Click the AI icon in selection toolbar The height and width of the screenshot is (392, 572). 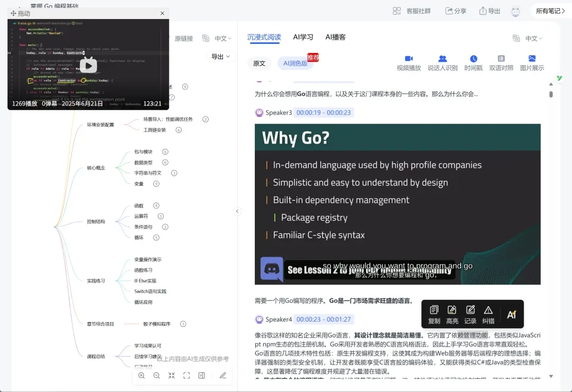point(512,315)
